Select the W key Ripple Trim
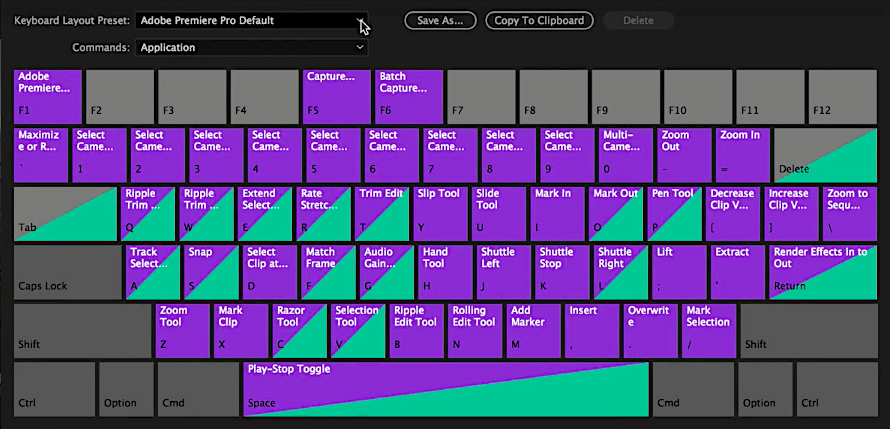The width and height of the screenshot is (890, 429). coord(207,214)
